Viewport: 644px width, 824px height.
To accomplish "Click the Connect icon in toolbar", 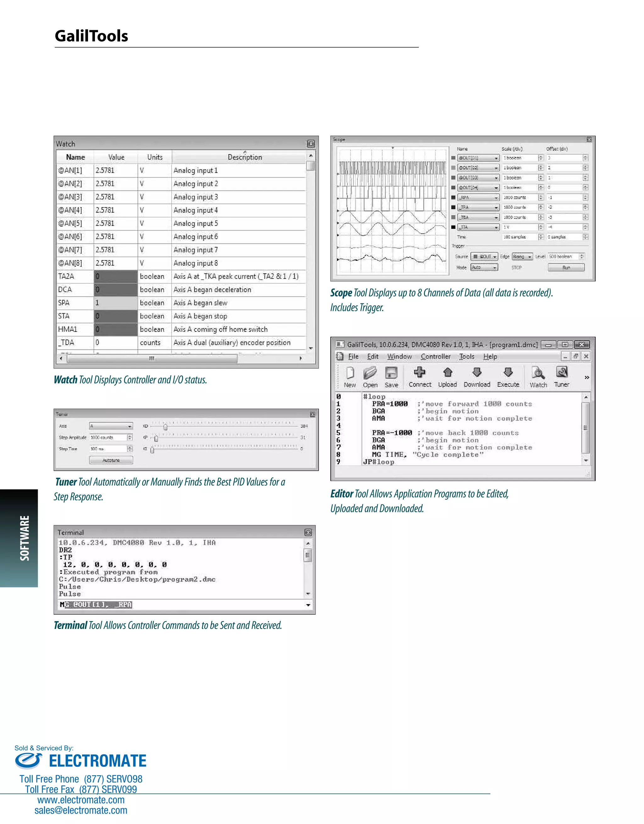I will click(x=419, y=373).
